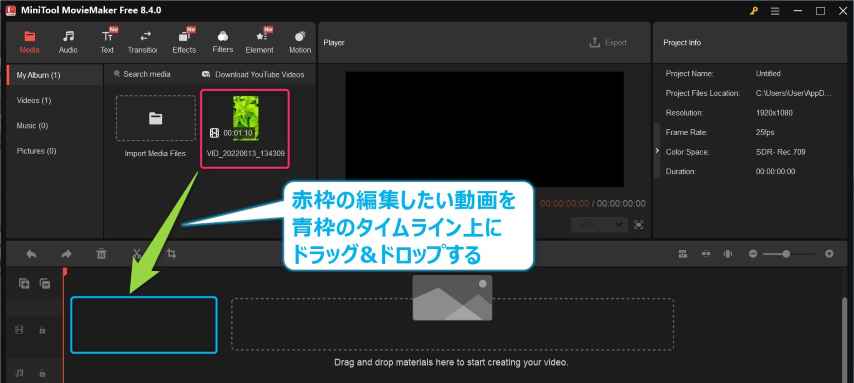Open the player aspect ratio dropdown
Screen dimensions: 854x383
point(599,224)
